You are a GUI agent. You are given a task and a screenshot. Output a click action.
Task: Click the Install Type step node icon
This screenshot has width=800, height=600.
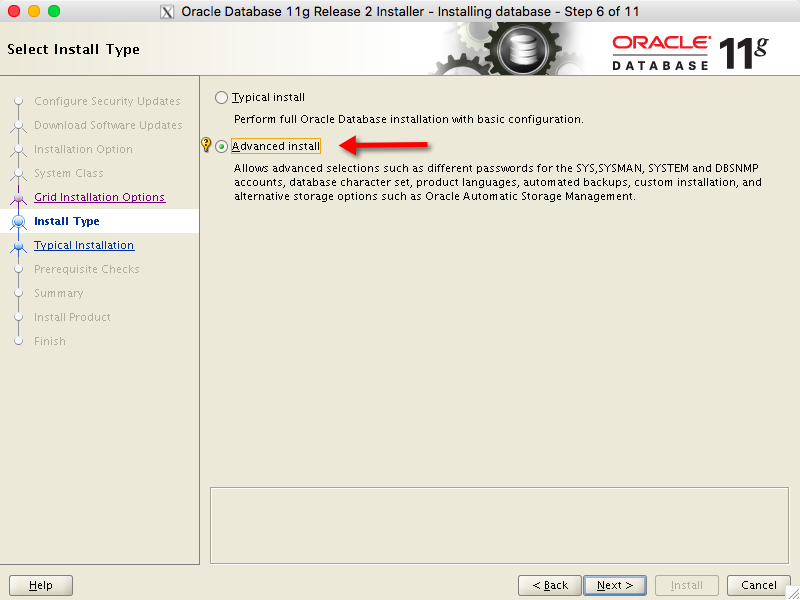click(18, 221)
